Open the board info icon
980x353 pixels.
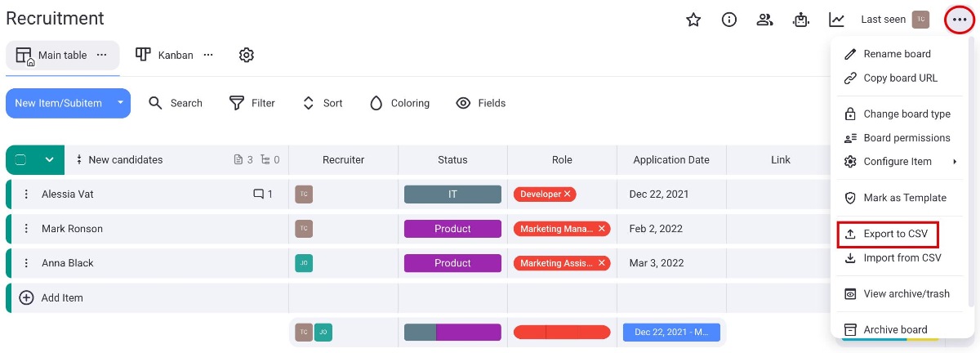click(729, 20)
